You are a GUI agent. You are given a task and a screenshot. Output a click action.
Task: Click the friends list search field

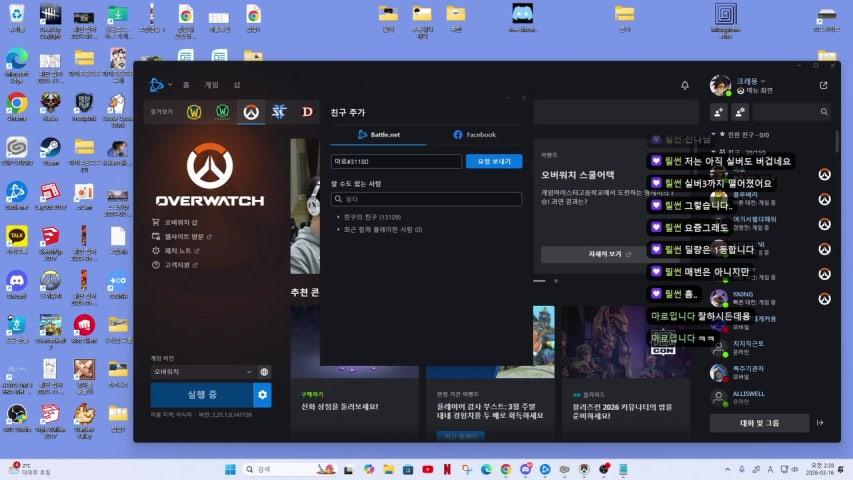(793, 112)
